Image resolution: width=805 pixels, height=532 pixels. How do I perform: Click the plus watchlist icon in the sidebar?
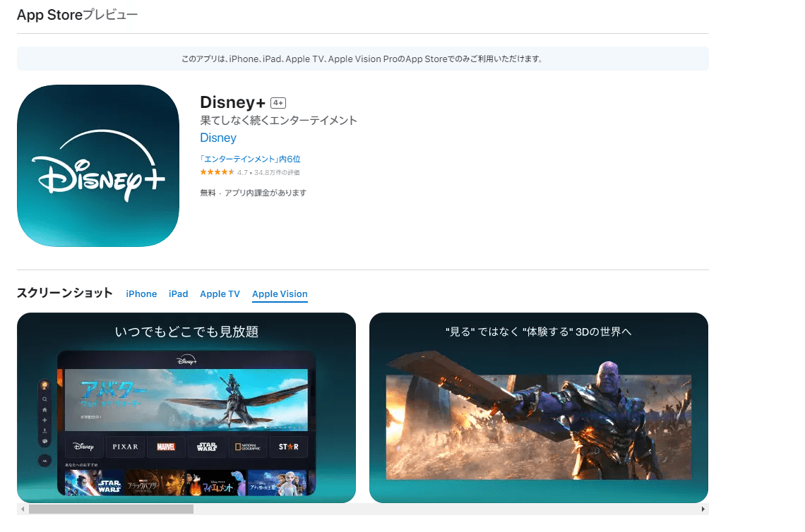click(44, 421)
